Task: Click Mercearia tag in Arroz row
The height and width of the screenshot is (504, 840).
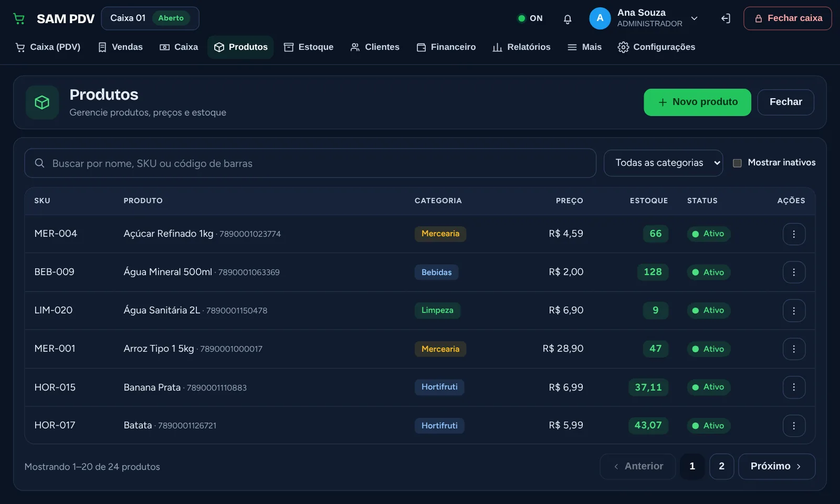Action: point(440,349)
